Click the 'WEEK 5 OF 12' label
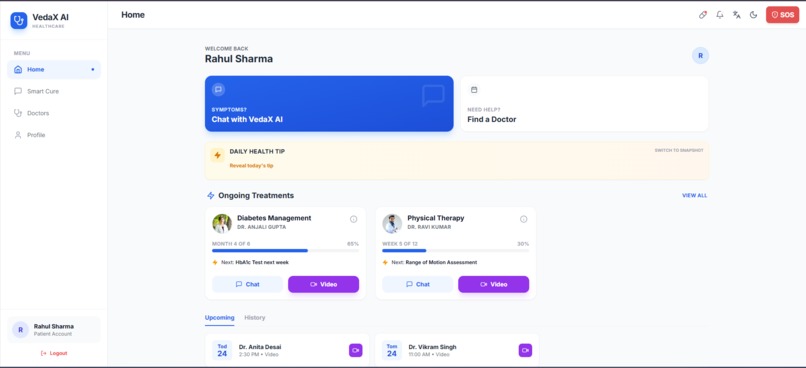The width and height of the screenshot is (806, 368). [400, 244]
